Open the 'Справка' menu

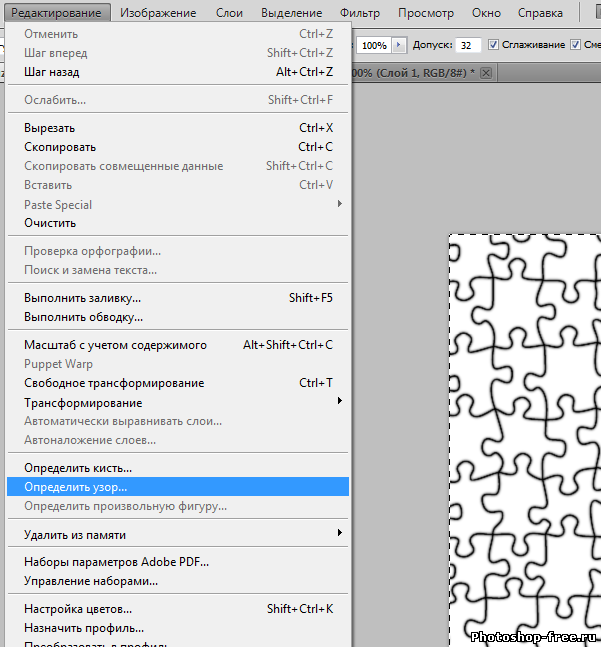541,13
